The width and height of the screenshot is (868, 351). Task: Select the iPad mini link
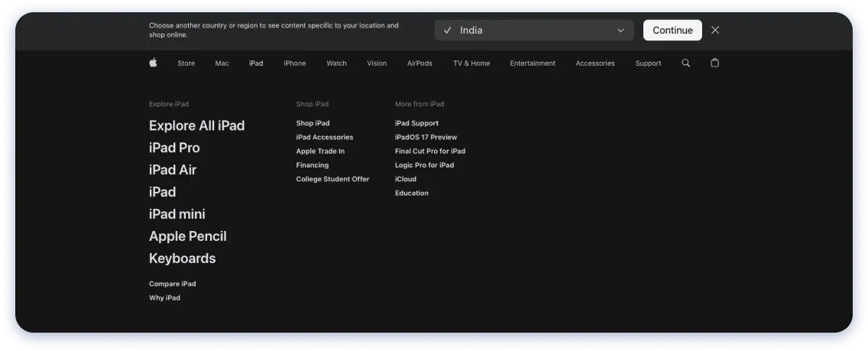(x=177, y=214)
